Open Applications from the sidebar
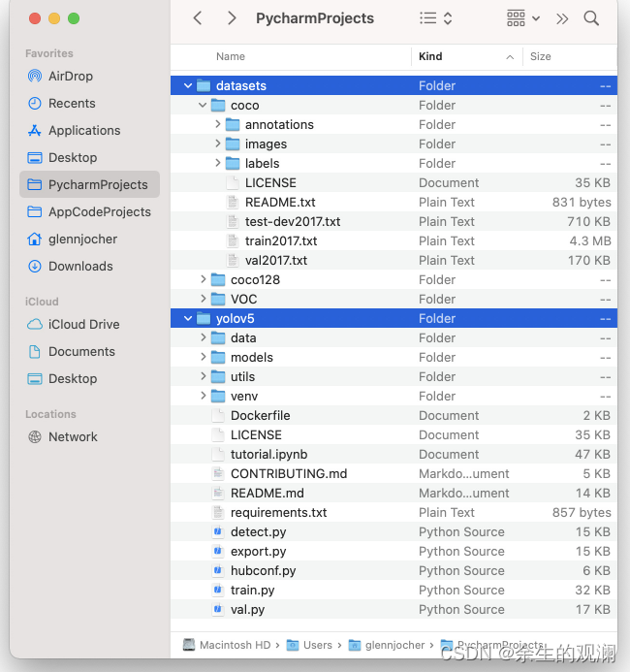Image resolution: width=630 pixels, height=672 pixels. click(84, 130)
